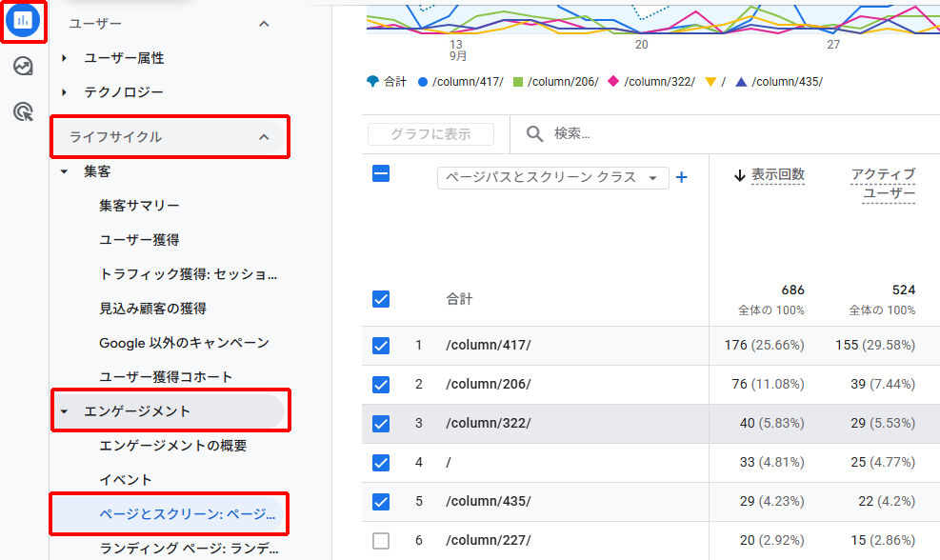This screenshot has height=560, width=940.
Task: Uncheck the /column/435/ row checkbox
Action: [381, 501]
